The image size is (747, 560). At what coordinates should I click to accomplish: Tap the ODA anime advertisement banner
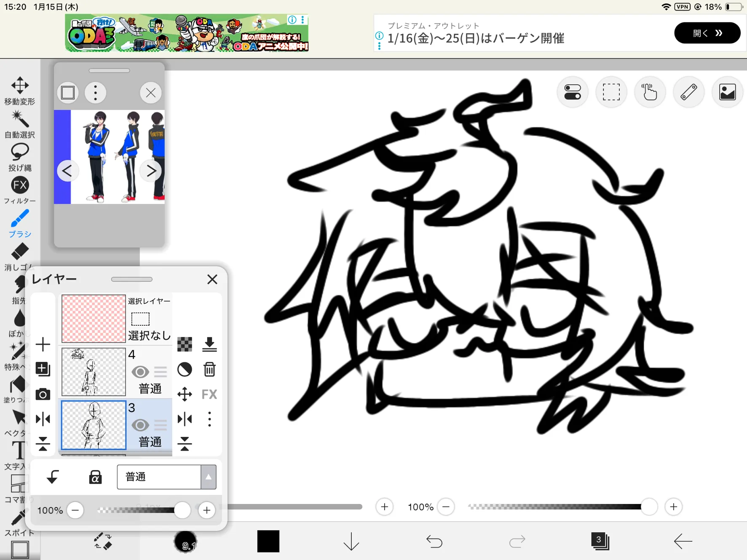pyautogui.click(x=187, y=33)
